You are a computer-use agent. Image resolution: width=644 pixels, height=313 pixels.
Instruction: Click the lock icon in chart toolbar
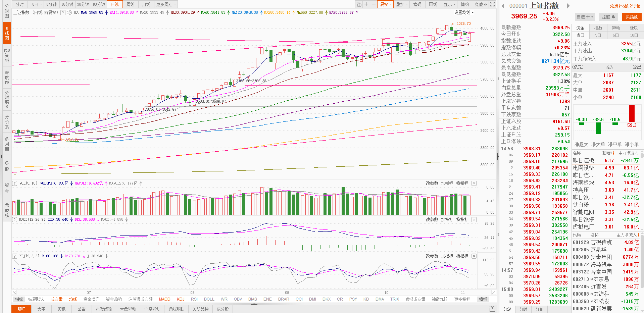coord(359,4)
